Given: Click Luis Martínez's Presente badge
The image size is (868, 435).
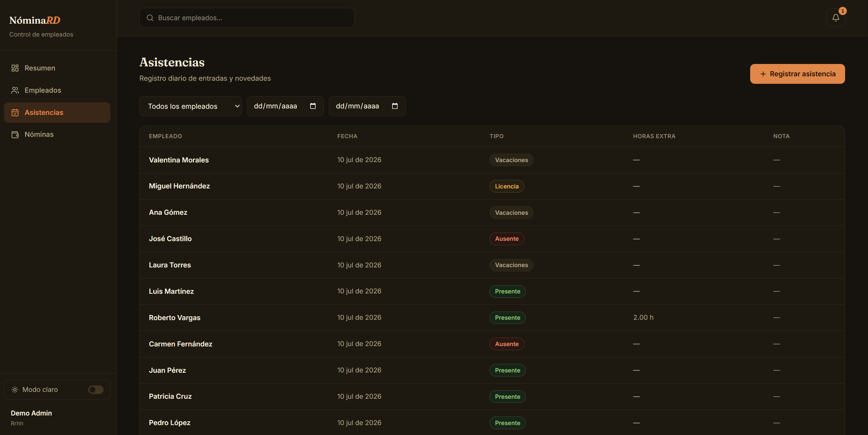Looking at the screenshot, I should [507, 291].
